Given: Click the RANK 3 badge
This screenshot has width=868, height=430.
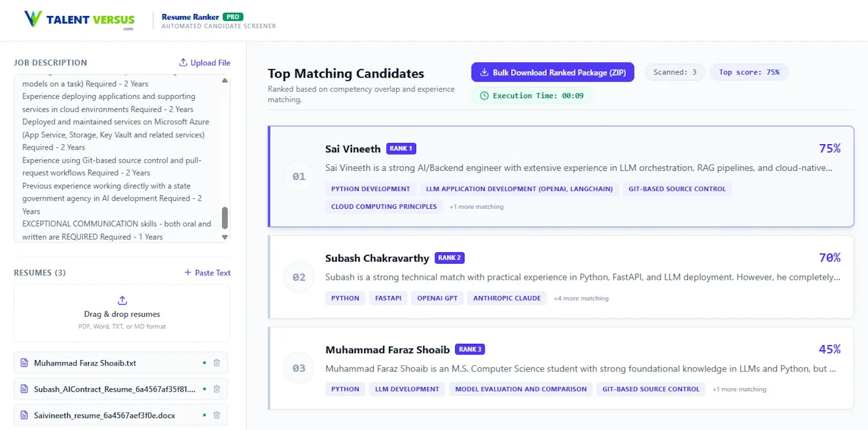Looking at the screenshot, I should pos(470,349).
